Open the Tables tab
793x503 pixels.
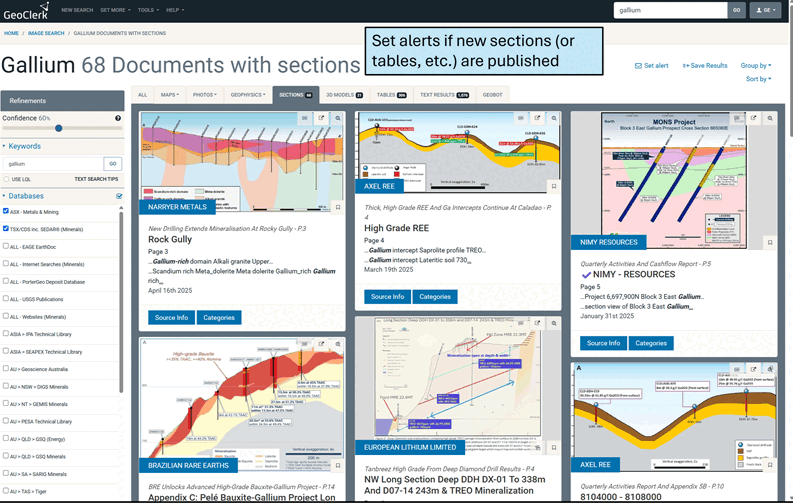pyautogui.click(x=390, y=95)
